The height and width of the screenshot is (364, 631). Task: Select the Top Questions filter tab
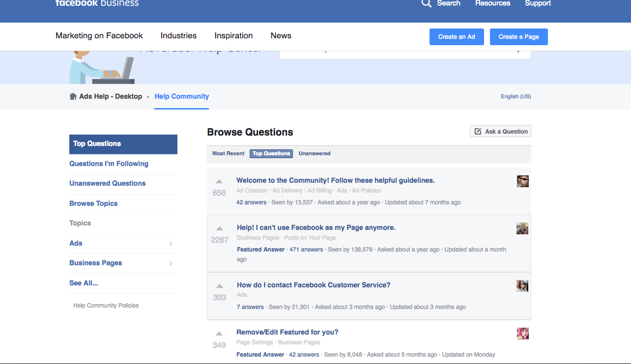coord(271,153)
